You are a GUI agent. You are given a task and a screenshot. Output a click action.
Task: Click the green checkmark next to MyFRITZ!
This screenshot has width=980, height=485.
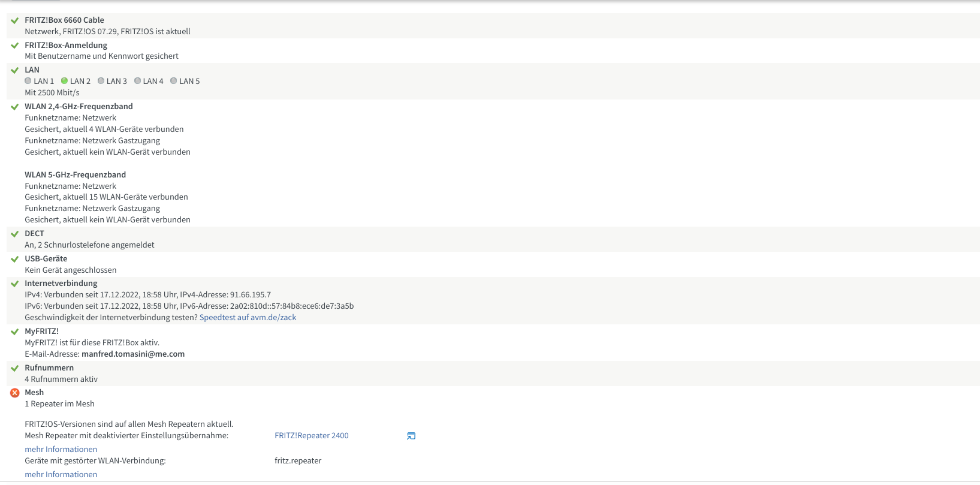(15, 332)
